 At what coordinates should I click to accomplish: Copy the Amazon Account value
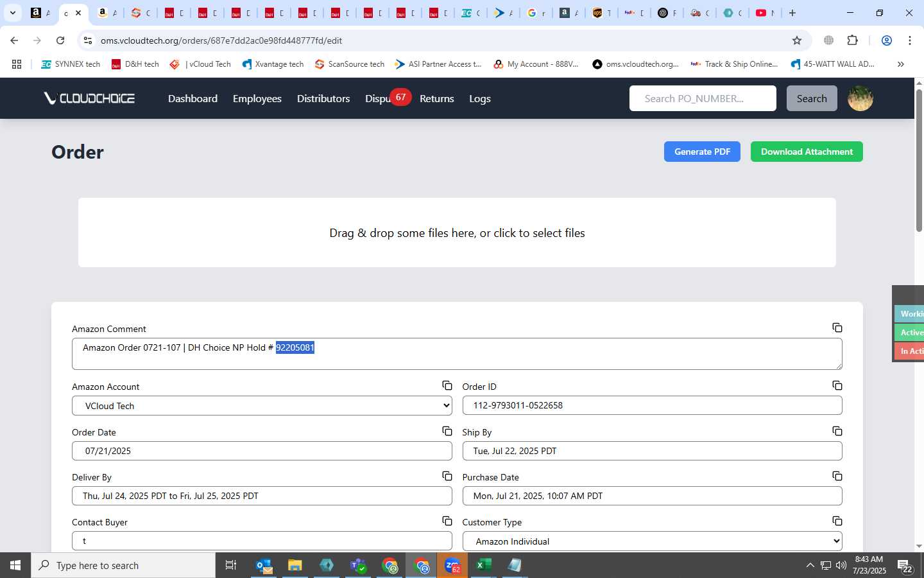(447, 385)
